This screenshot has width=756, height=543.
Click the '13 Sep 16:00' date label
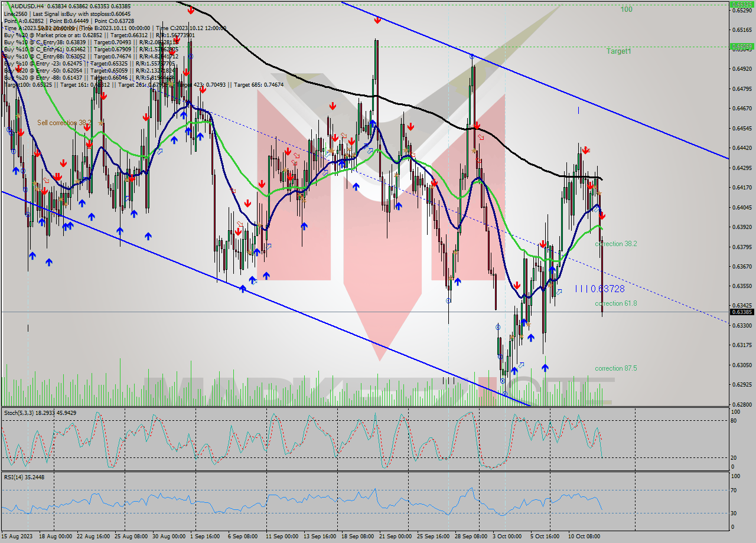click(321, 537)
